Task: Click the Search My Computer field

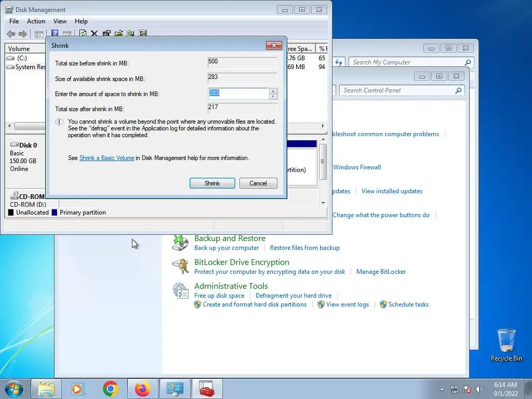Action: pos(407,62)
